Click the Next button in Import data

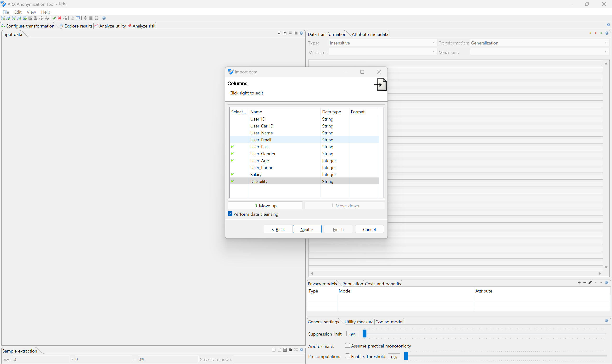(307, 229)
